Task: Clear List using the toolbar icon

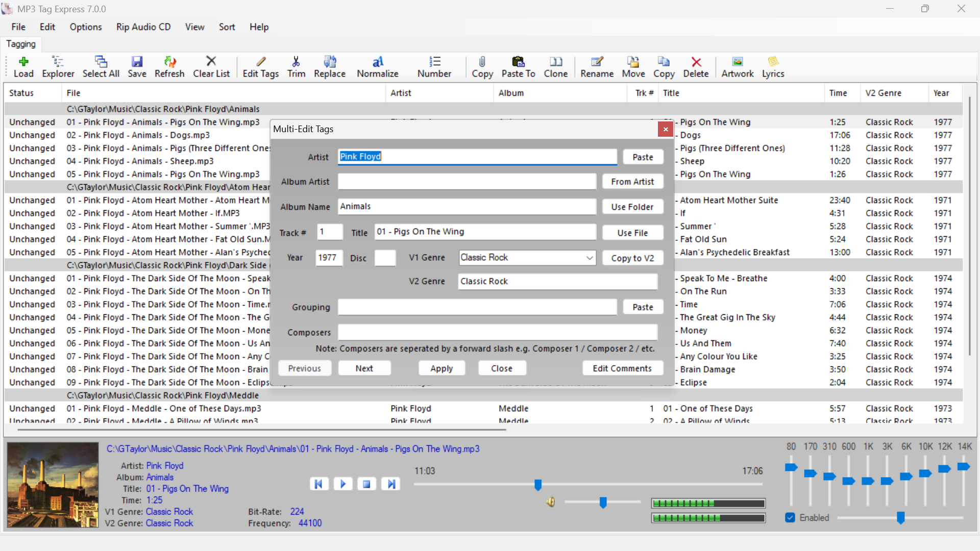Action: click(x=211, y=67)
